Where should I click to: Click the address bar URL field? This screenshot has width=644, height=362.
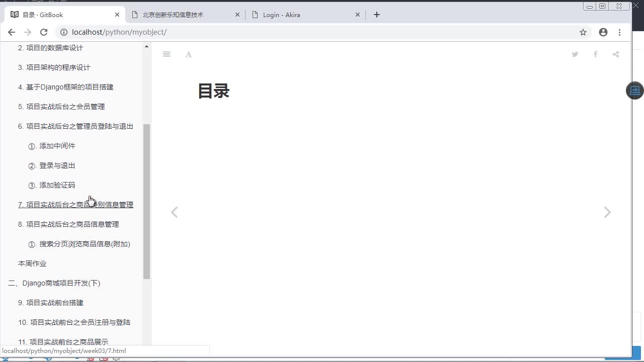322,32
